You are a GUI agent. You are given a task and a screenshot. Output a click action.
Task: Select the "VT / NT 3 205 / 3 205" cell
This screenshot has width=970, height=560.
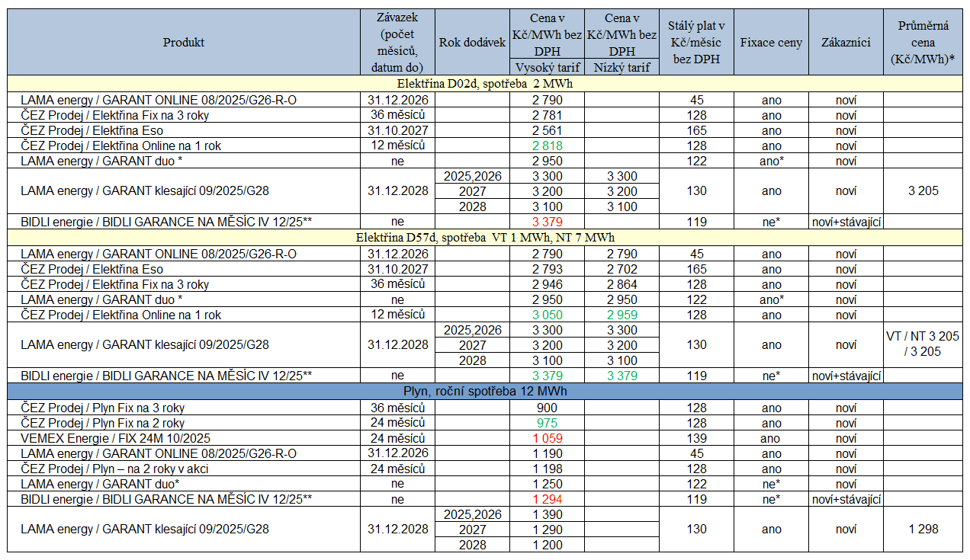[x=923, y=344]
